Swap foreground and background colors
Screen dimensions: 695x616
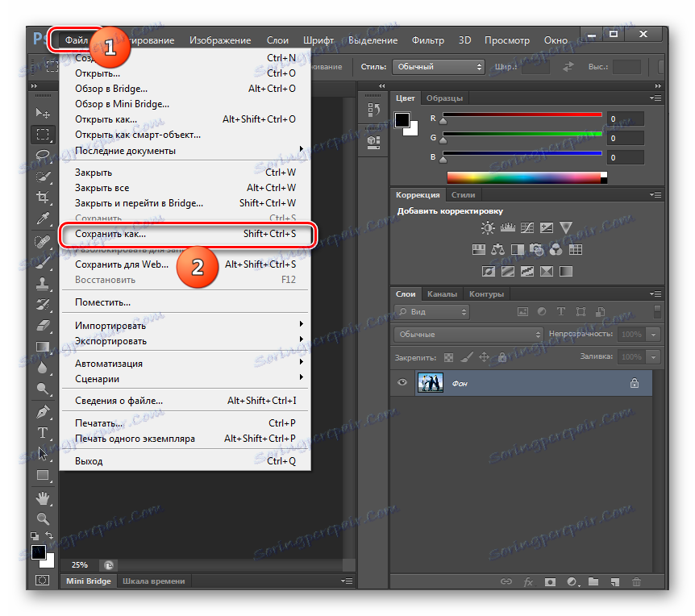point(49,535)
